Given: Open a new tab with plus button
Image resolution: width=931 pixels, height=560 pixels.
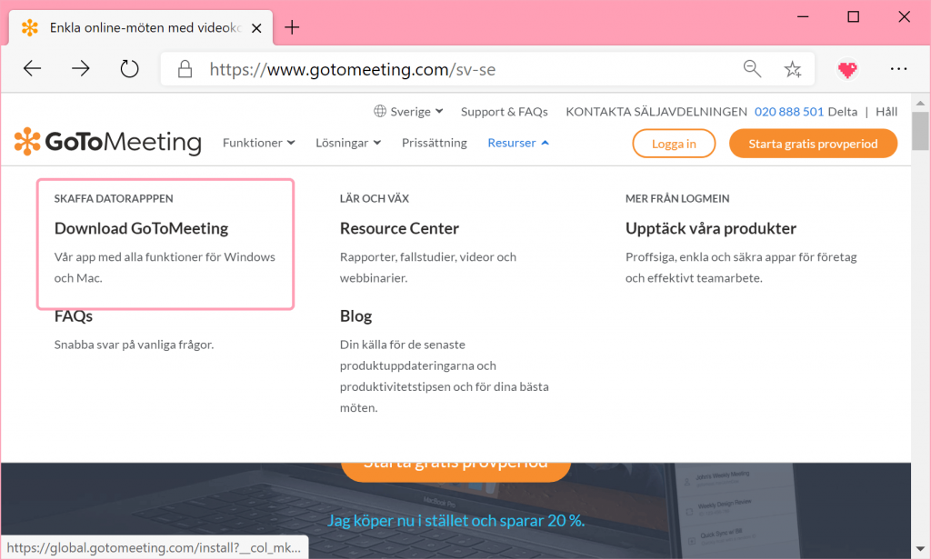Looking at the screenshot, I should pyautogui.click(x=292, y=27).
